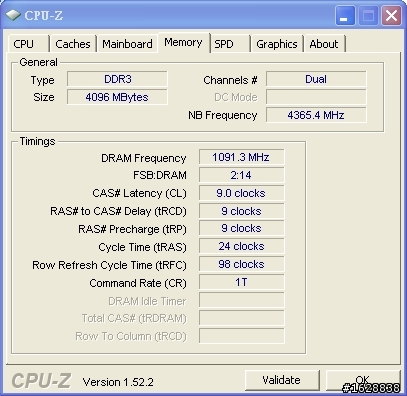Click the NB Frequency label
This screenshot has height=396, width=407.
click(223, 115)
